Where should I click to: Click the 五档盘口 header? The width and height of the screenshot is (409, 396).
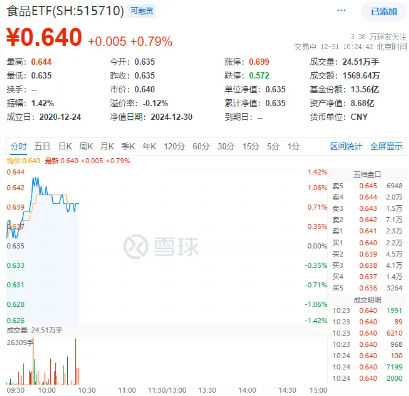pyautogui.click(x=367, y=174)
